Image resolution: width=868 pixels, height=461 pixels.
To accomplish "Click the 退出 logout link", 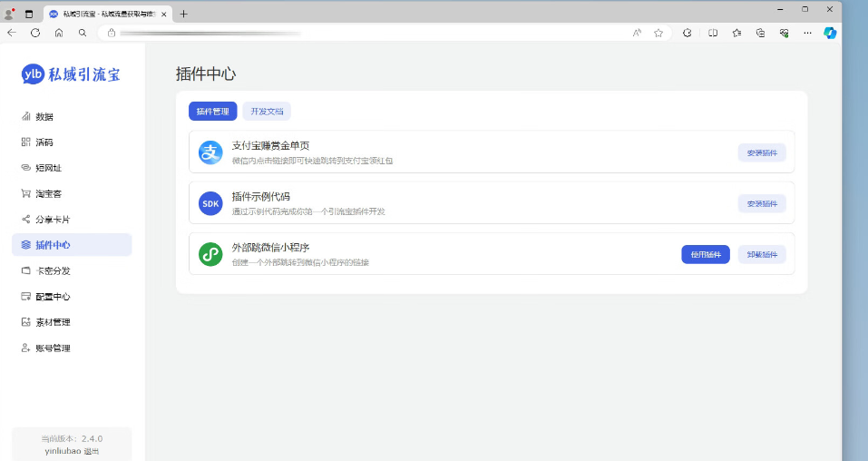I will click(x=91, y=451).
